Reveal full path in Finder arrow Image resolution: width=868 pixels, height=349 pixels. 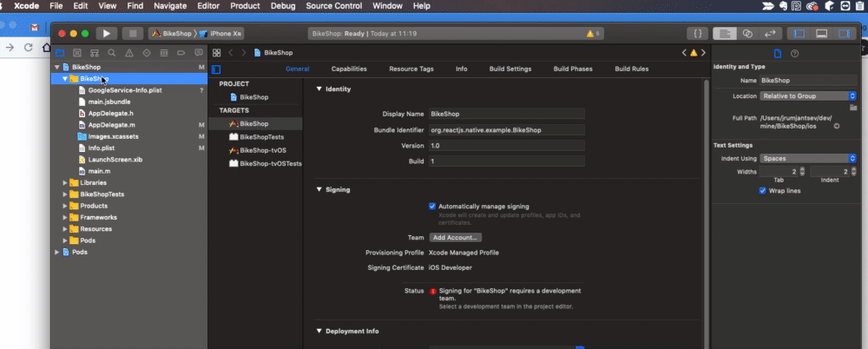pyautogui.click(x=837, y=126)
